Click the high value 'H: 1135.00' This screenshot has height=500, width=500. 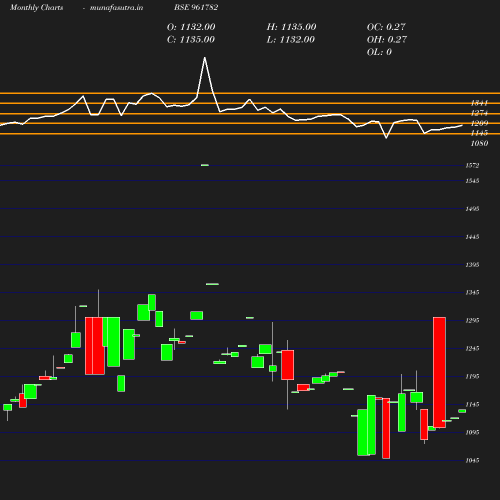click(291, 27)
